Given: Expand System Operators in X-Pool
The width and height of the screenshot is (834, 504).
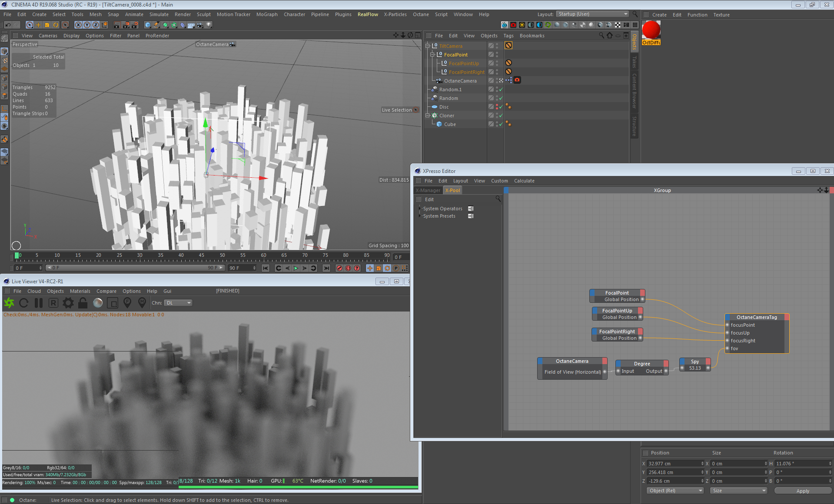Looking at the screenshot, I should [420, 209].
